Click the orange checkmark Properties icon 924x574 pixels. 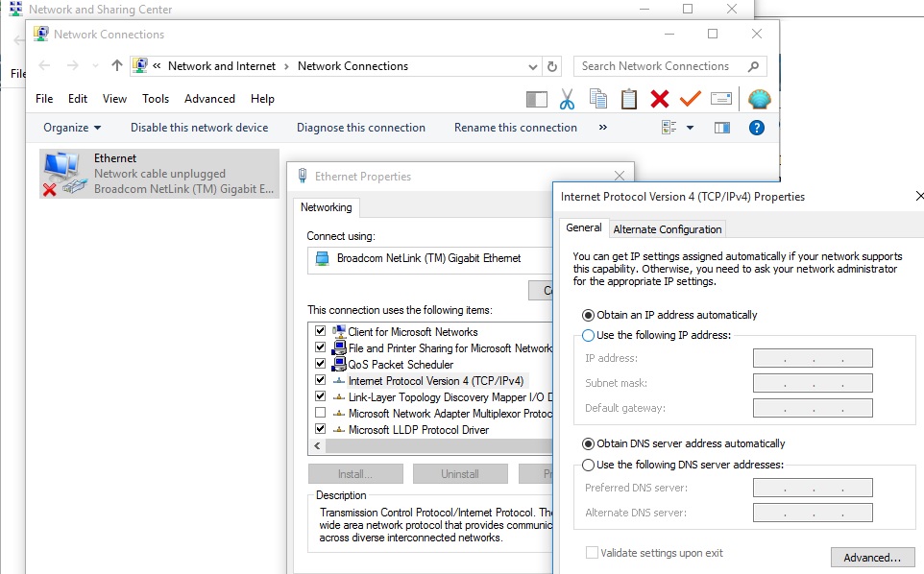[690, 99]
